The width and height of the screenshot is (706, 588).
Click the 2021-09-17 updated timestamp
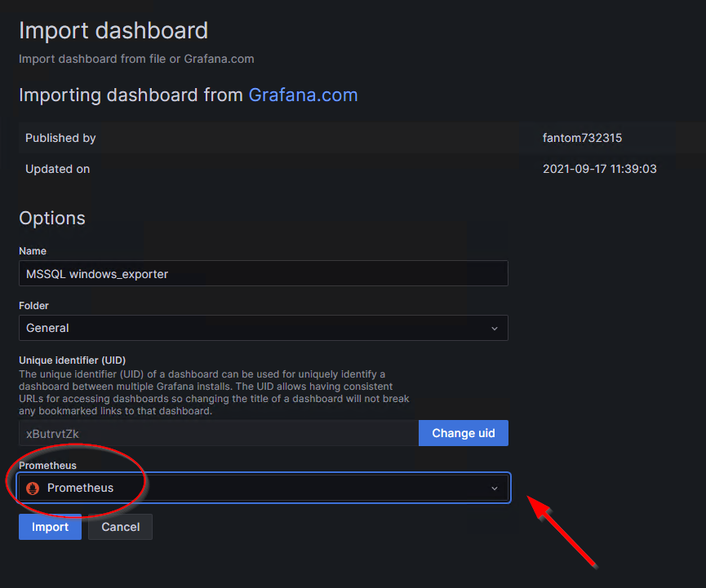[x=599, y=169]
